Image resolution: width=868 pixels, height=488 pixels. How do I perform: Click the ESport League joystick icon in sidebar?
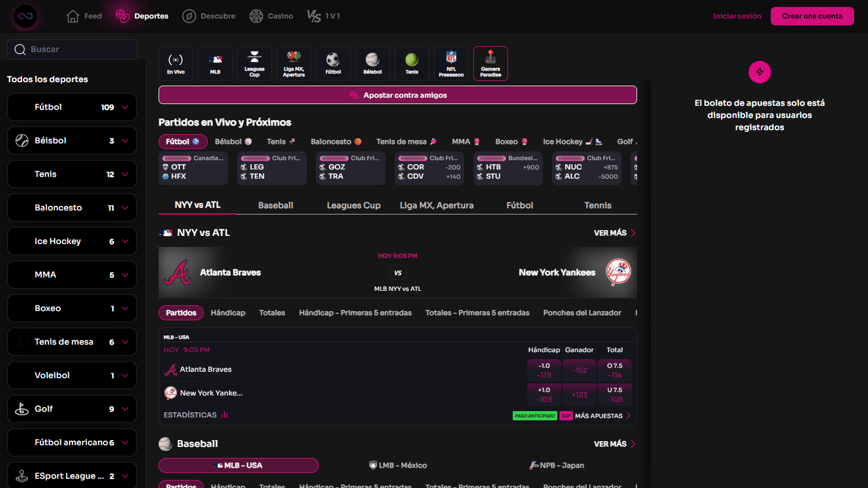point(22,476)
